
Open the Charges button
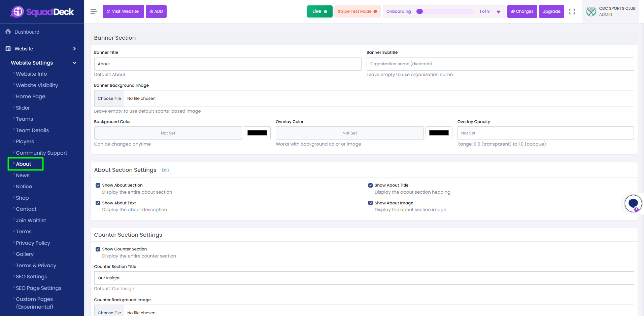coord(522,11)
